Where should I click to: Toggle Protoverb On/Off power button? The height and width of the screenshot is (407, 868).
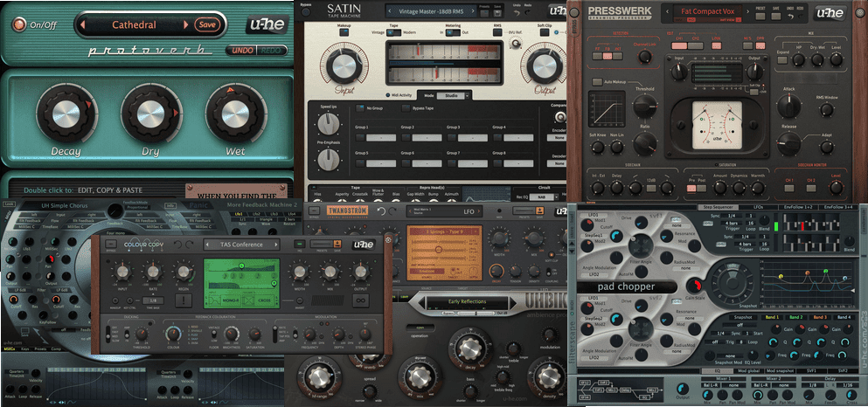point(20,24)
